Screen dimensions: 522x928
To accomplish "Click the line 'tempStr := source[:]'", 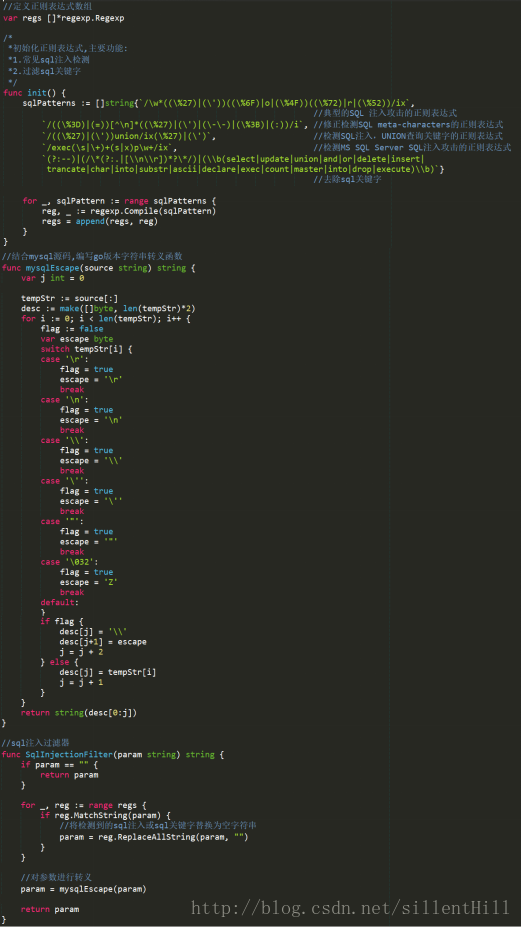I will 69,299.
